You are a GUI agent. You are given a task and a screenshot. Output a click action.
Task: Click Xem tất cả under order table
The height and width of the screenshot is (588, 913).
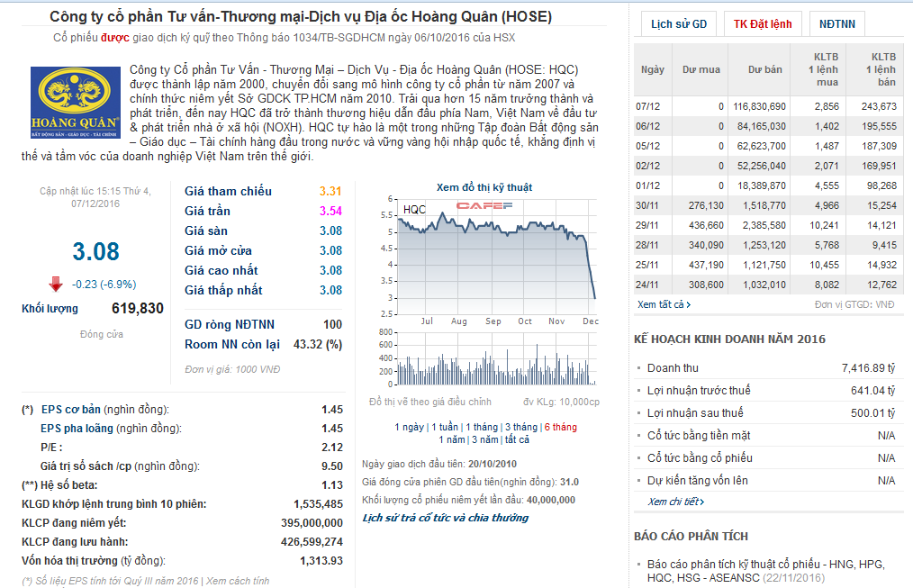tap(664, 304)
